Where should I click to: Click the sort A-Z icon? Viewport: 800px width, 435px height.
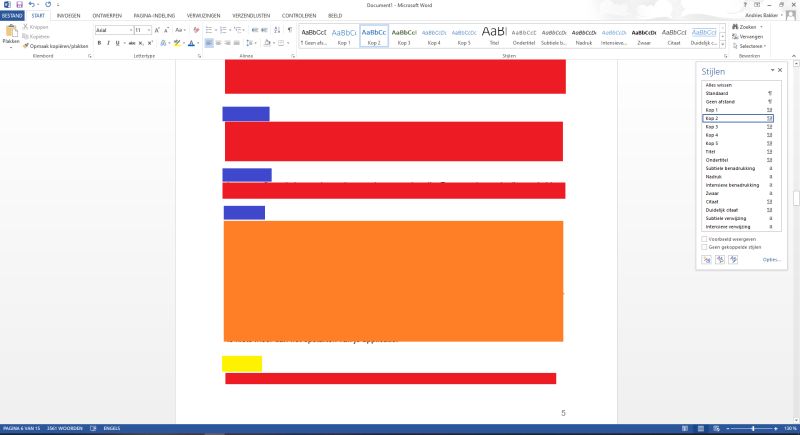tap(277, 30)
